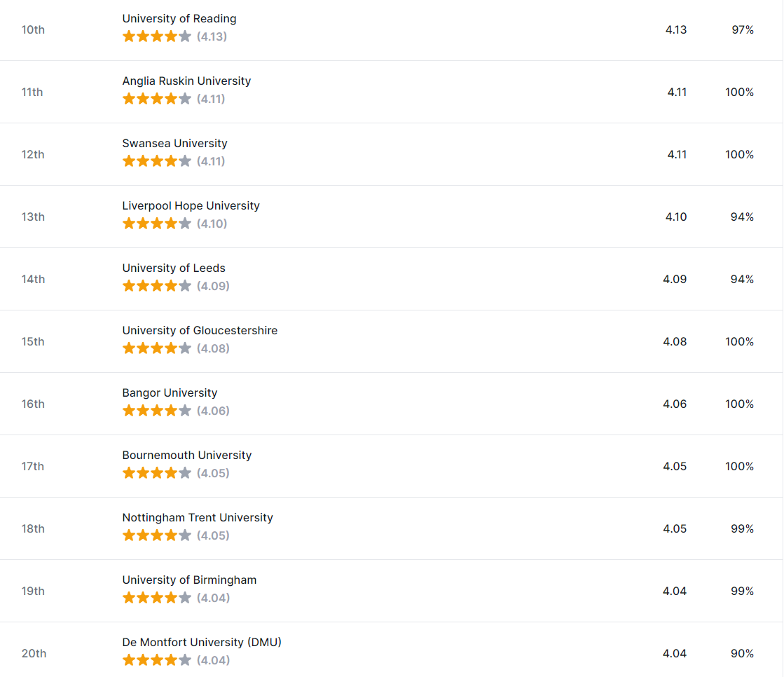The image size is (784, 677).
Task: Click University of Leeds star rating
Action: [x=157, y=286]
